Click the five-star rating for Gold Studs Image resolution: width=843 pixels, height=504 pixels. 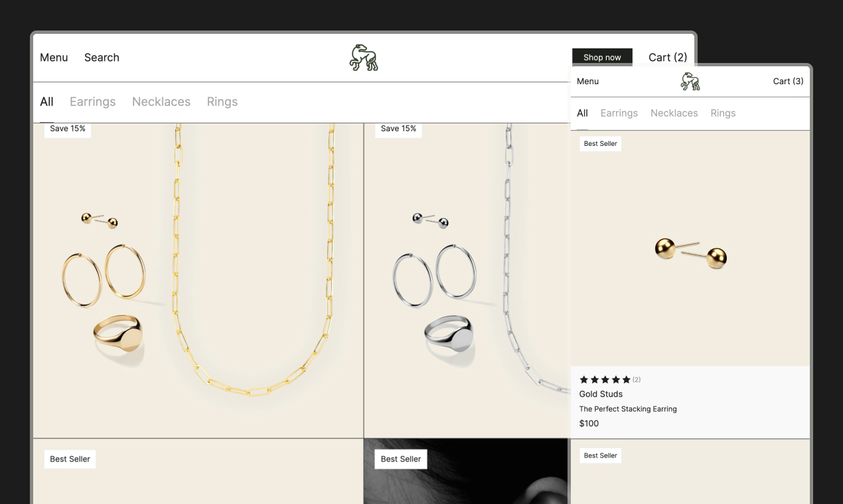click(605, 380)
